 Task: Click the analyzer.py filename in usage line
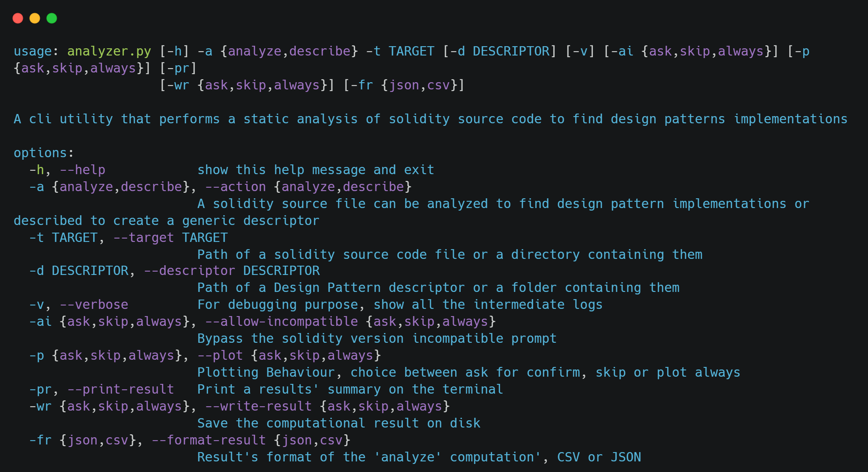click(x=109, y=51)
